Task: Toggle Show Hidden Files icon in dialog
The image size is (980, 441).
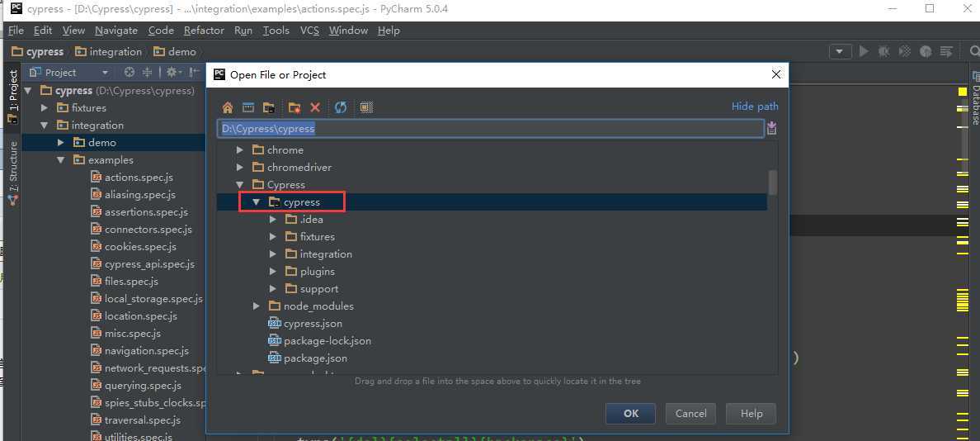Action: (x=366, y=107)
